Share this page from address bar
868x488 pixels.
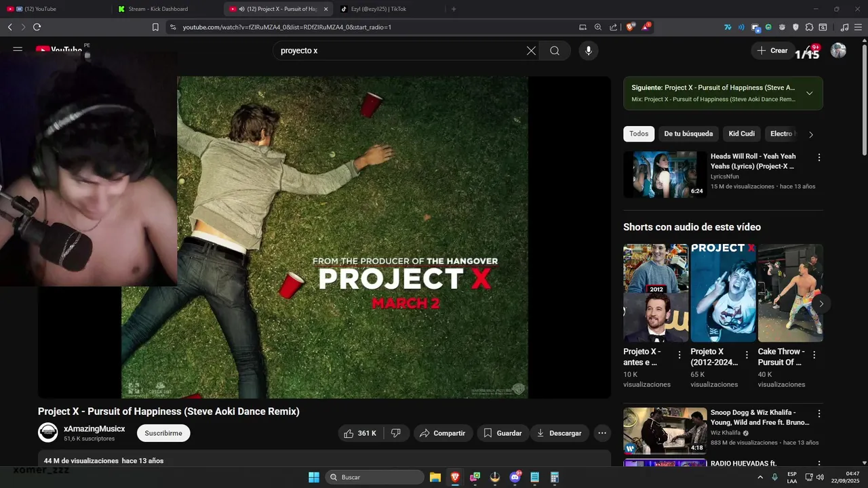pyautogui.click(x=613, y=27)
